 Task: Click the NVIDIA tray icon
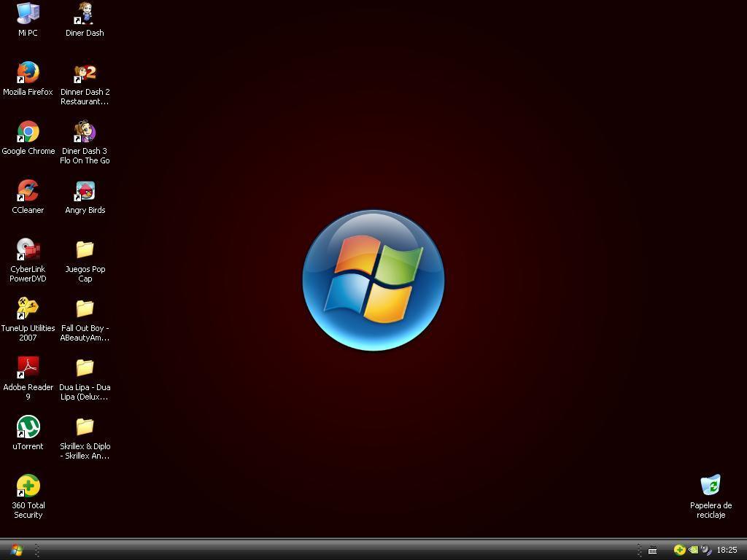[693, 550]
